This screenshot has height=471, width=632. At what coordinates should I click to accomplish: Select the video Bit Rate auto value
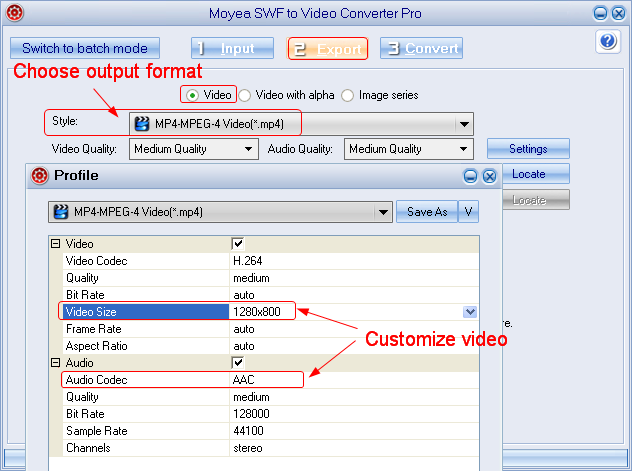(244, 295)
